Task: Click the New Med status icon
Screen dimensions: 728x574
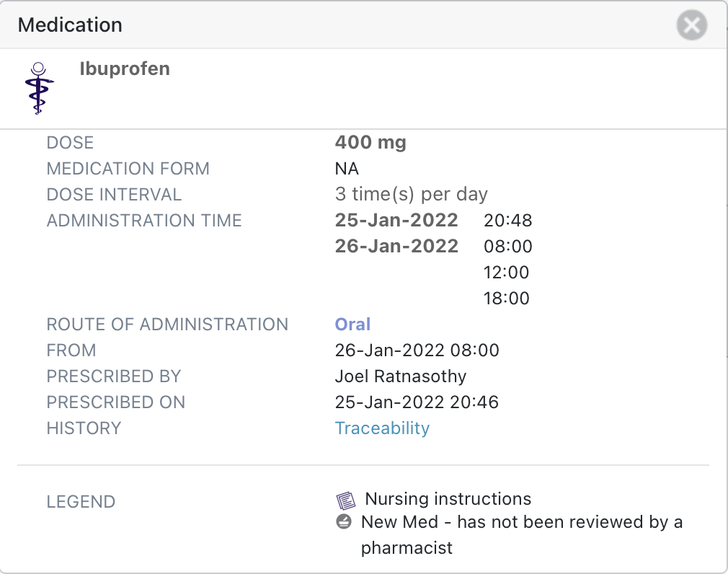Action: (344, 521)
